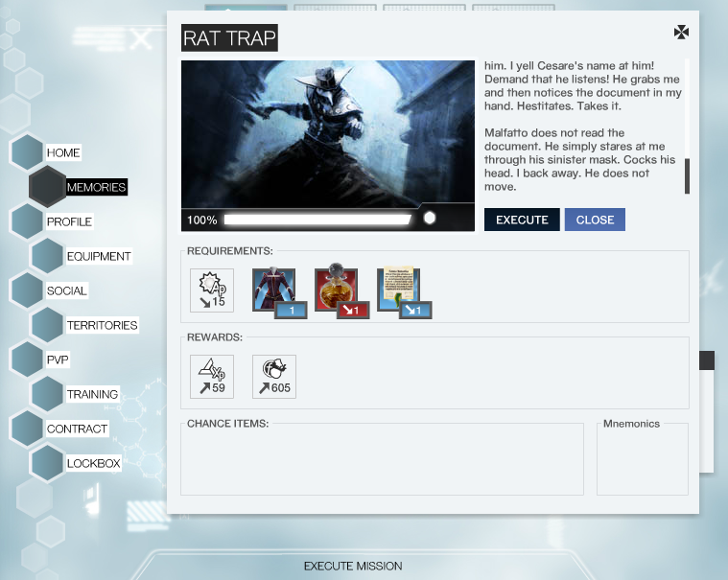
Task: Open the LOCKBOX menu label
Action: pyautogui.click(x=93, y=464)
